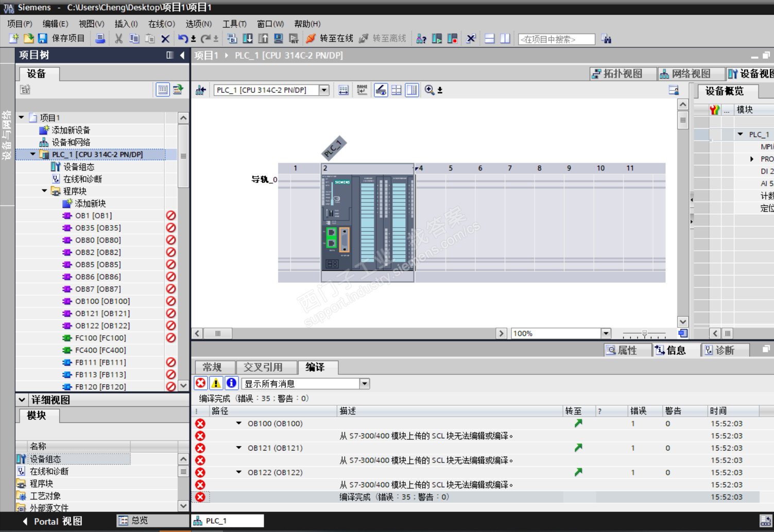Jump to OB100 error via green arrow
This screenshot has height=532, width=774.
click(578, 423)
